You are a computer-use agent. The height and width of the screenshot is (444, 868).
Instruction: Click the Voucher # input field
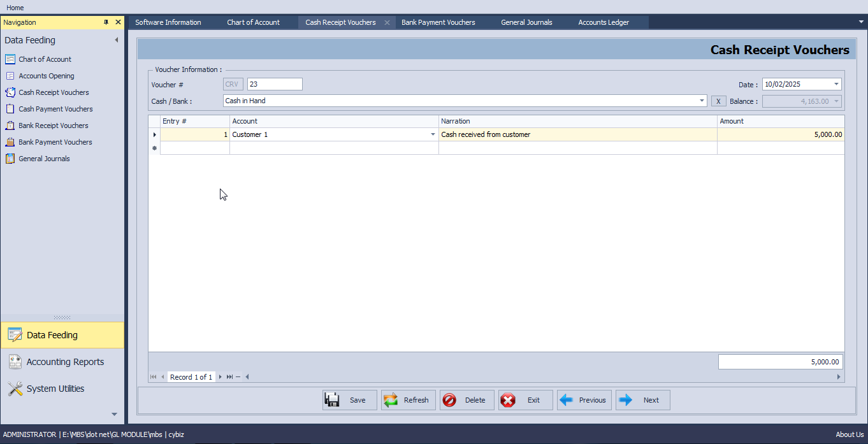click(275, 84)
